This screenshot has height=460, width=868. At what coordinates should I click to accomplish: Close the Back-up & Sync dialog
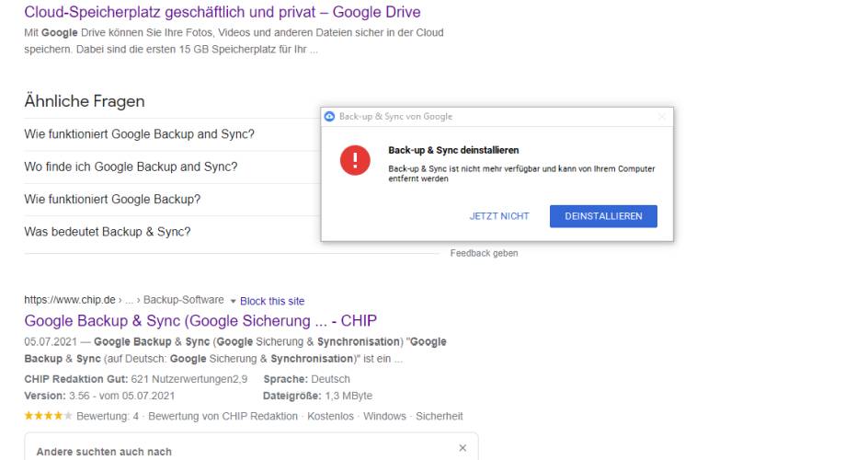pyautogui.click(x=661, y=116)
